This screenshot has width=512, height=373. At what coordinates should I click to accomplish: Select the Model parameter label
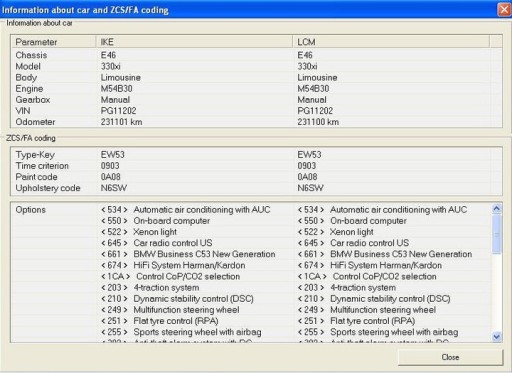point(28,66)
